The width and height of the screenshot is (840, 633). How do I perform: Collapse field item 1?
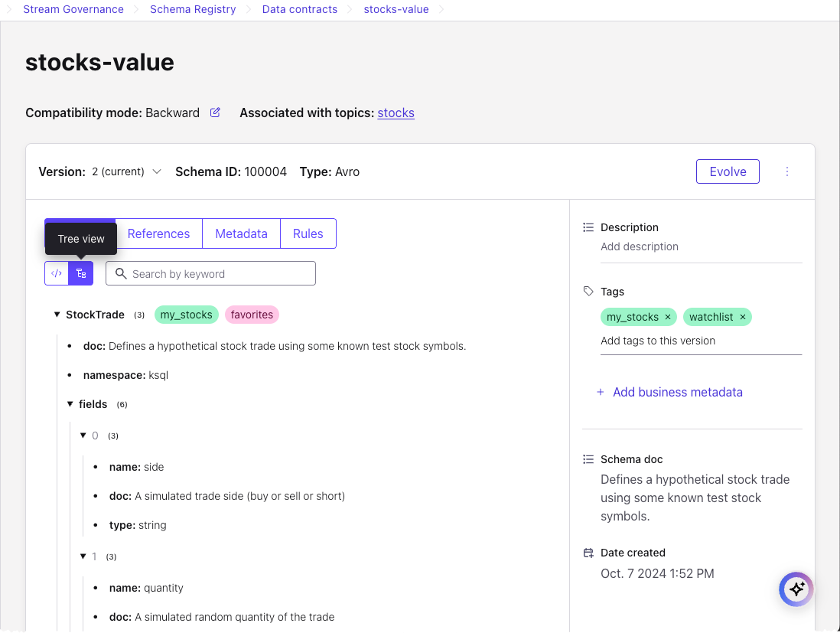[83, 556]
